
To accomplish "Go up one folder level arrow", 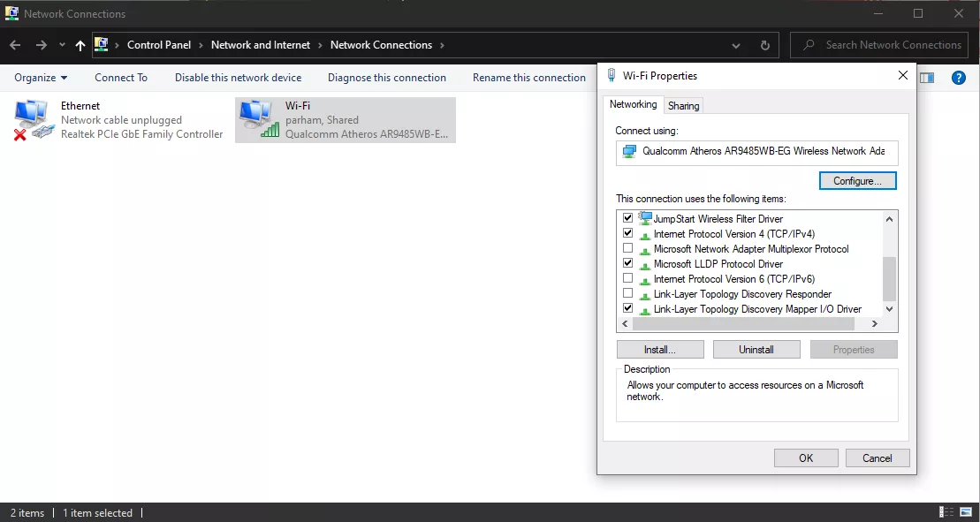I will point(80,45).
